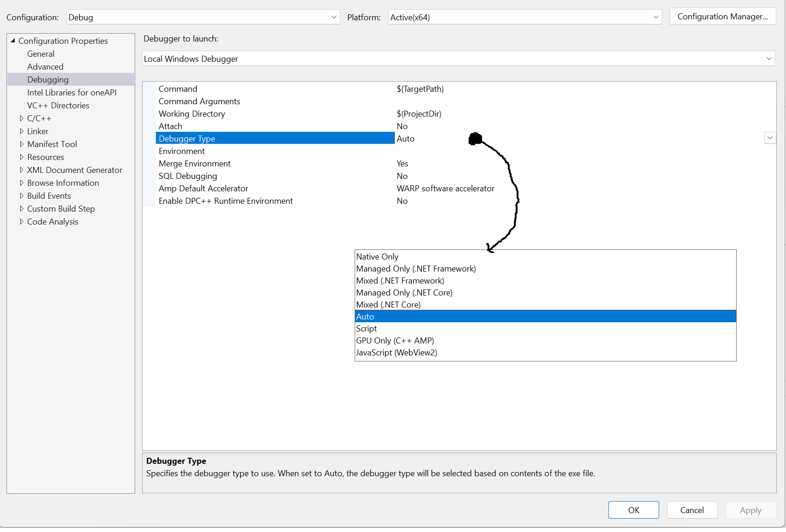The image size is (786, 532).
Task: Collapse the Configuration Properties node
Action: (13, 40)
